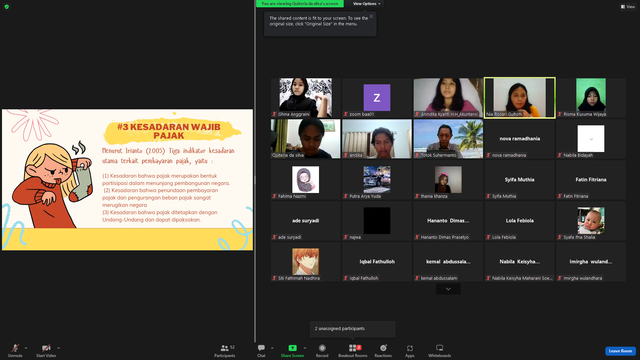Click muted mic icon on Fatin Fitriana's label
The height and width of the screenshot is (360, 640).
(560, 196)
